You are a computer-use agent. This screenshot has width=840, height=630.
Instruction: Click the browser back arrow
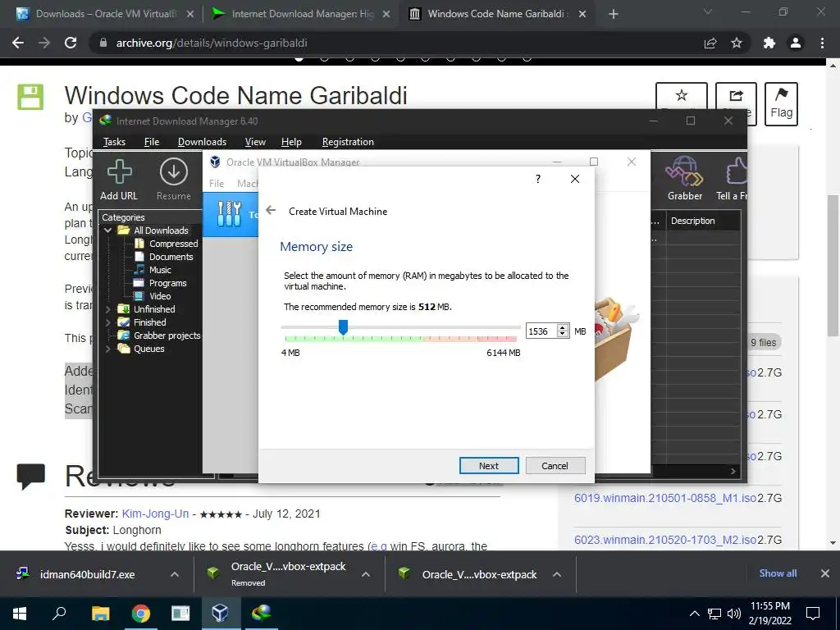click(x=18, y=43)
